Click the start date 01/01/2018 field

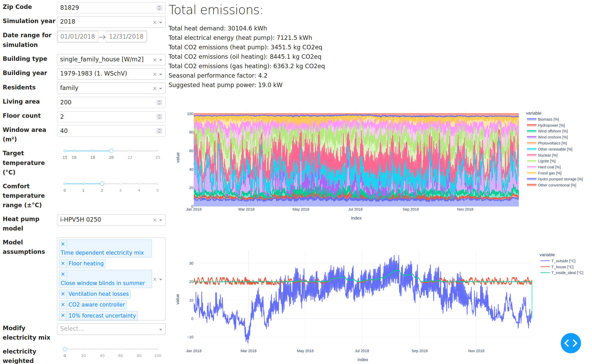click(78, 36)
